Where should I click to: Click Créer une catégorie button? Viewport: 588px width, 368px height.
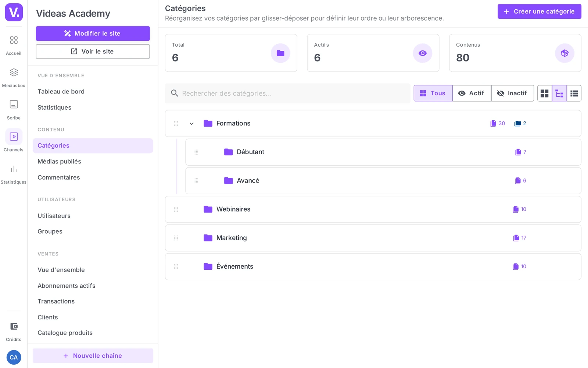tap(539, 11)
